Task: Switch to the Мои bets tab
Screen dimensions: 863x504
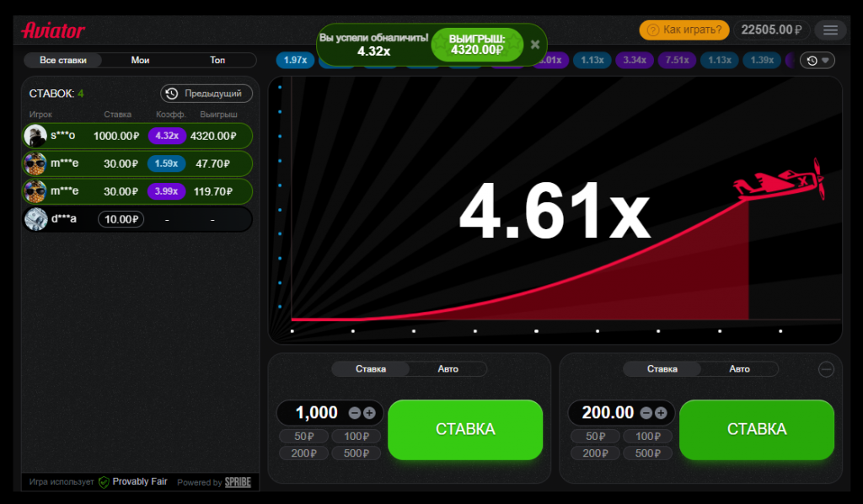Action: tap(140, 60)
